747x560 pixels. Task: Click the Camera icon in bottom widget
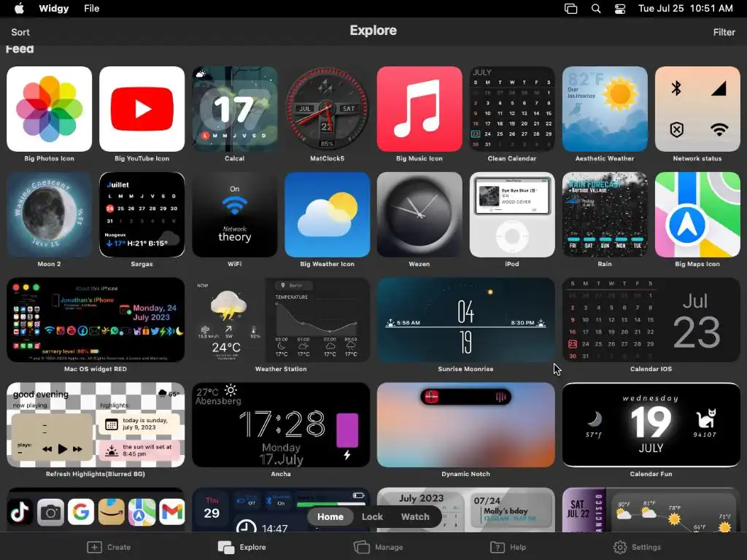(x=50, y=512)
